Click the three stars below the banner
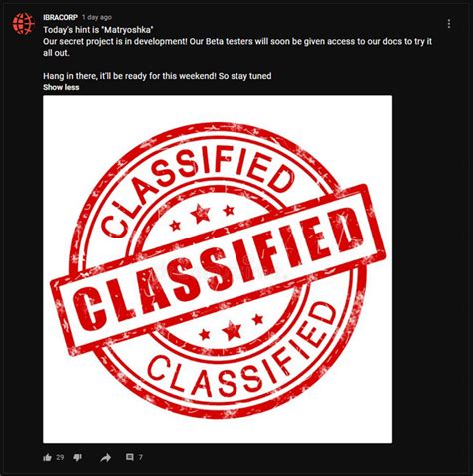Screen dimensions: 473x476 pyautogui.click(x=231, y=328)
